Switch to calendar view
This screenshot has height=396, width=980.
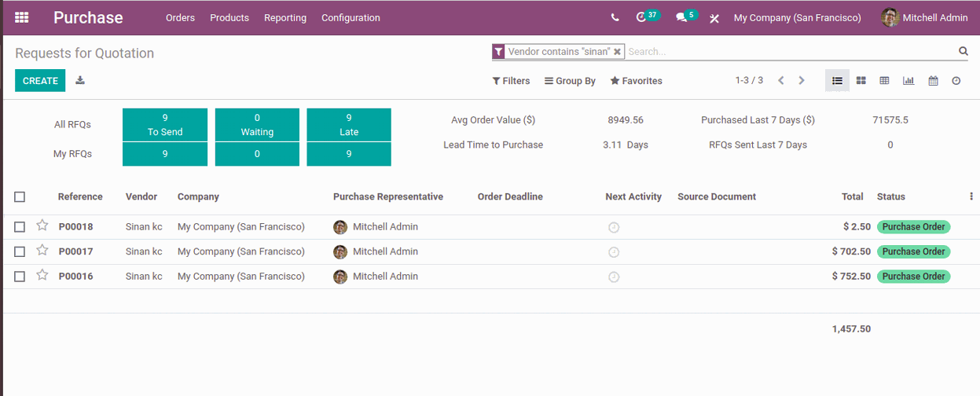pos(933,80)
